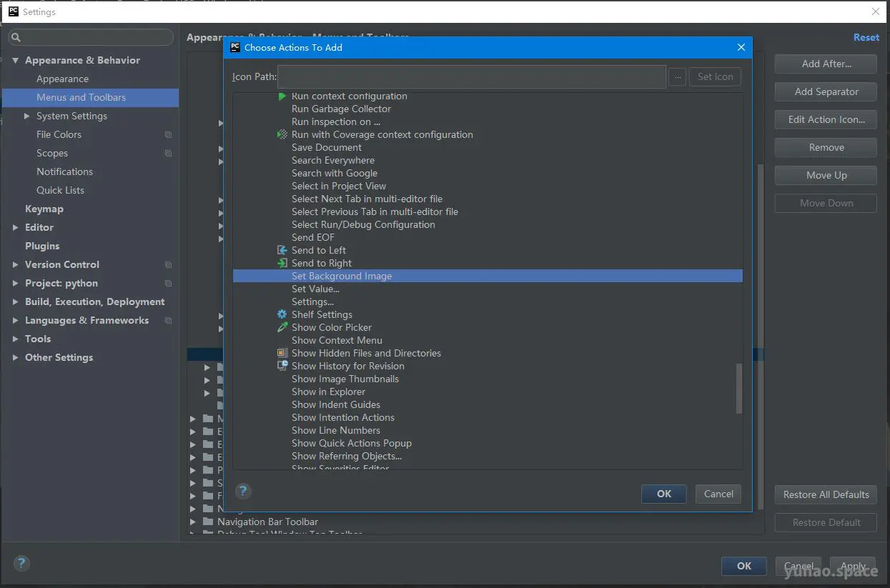Open the Appearance settings page

63,79
